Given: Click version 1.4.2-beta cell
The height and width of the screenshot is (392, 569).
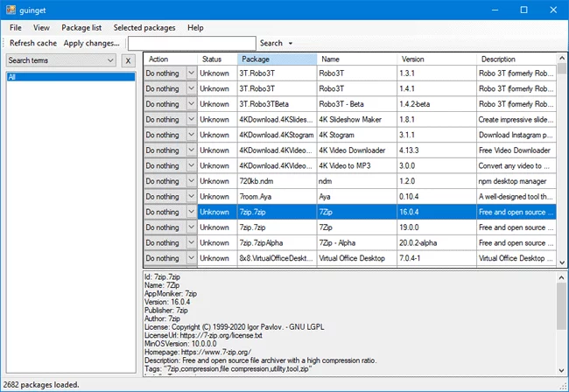Looking at the screenshot, I should click(437, 104).
